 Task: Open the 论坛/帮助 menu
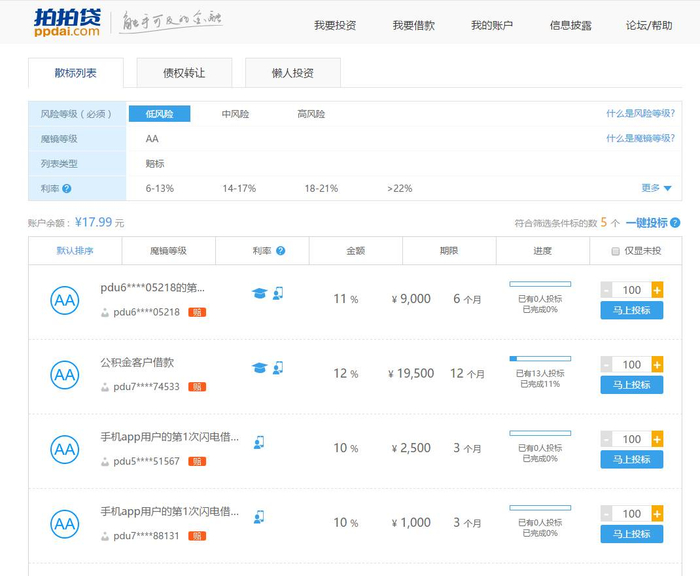tap(649, 25)
